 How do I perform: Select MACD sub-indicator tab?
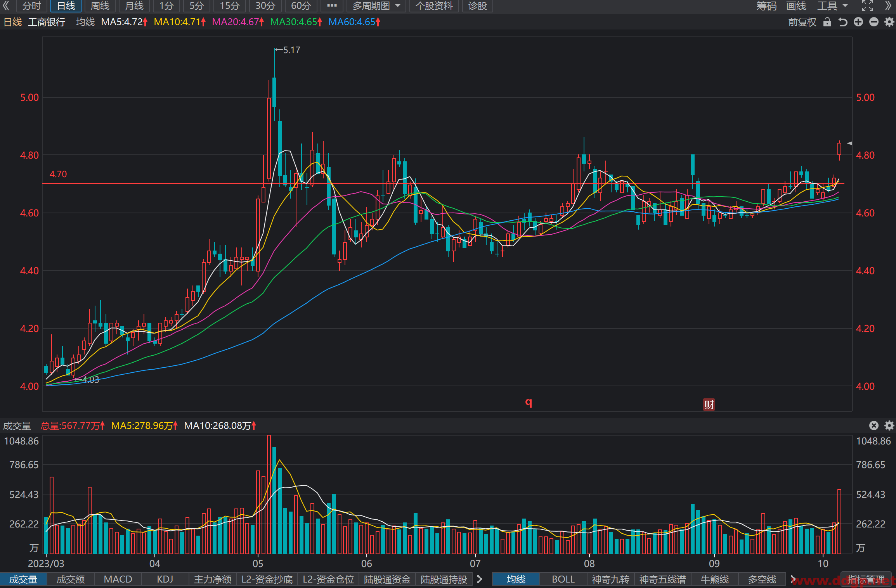point(118,579)
